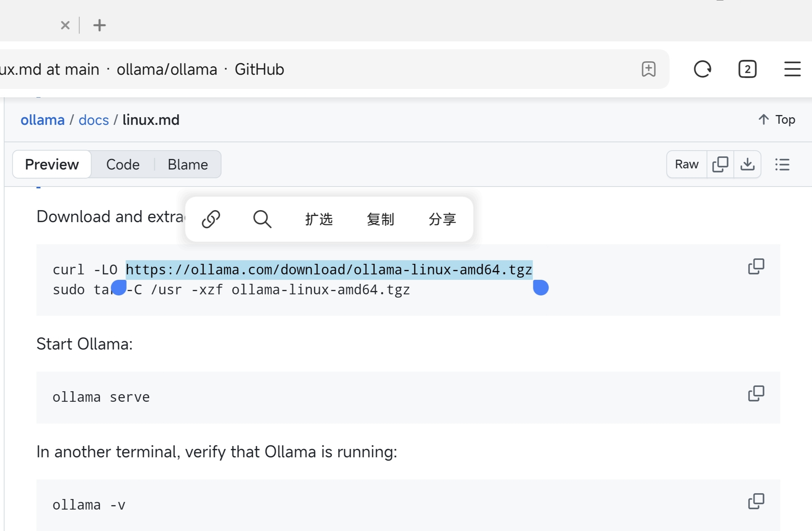Click the 'linux.md' file name breadcrumb
Screen dimensions: 812x531
(x=151, y=120)
